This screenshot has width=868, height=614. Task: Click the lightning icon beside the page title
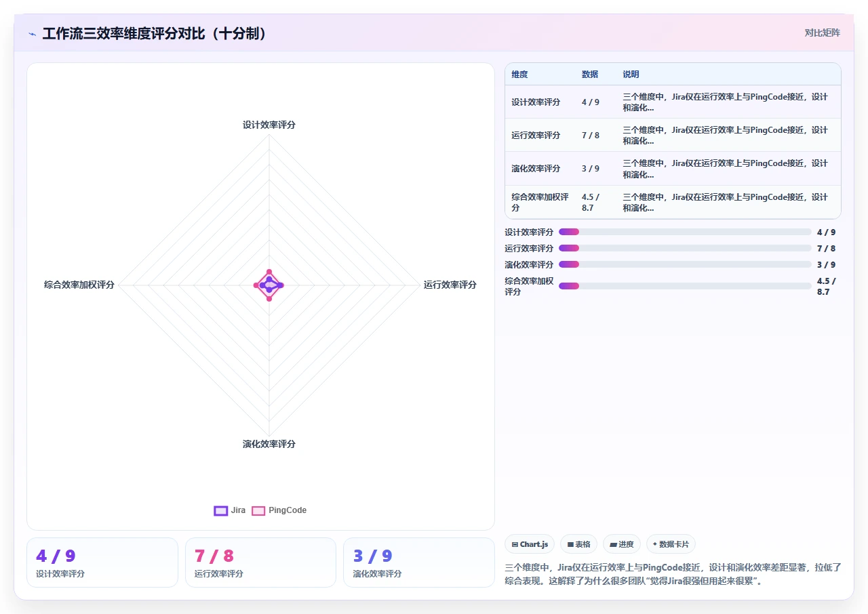(32, 34)
